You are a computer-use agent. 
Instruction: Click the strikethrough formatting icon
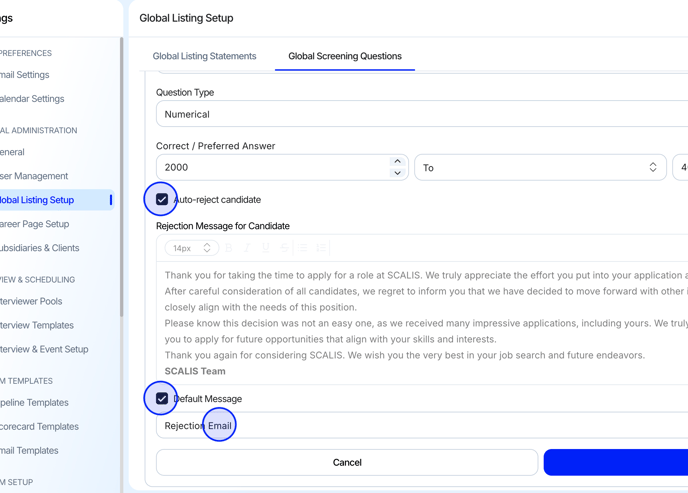[284, 248]
